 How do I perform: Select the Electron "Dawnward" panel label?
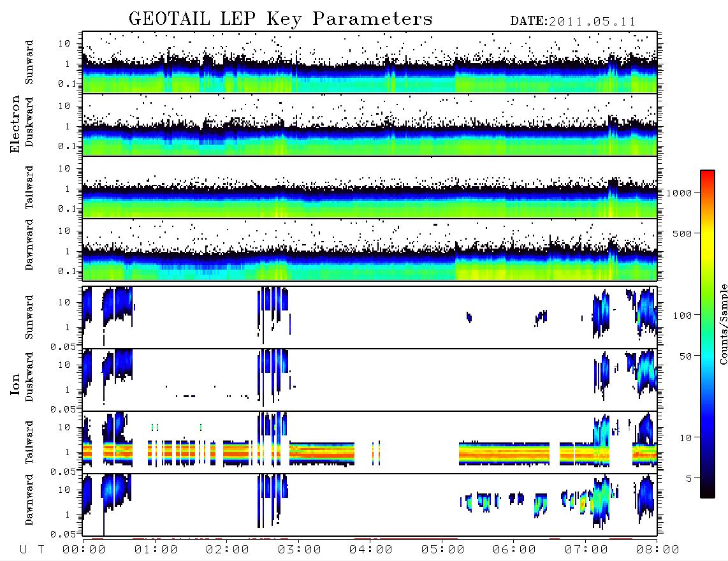click(x=29, y=245)
